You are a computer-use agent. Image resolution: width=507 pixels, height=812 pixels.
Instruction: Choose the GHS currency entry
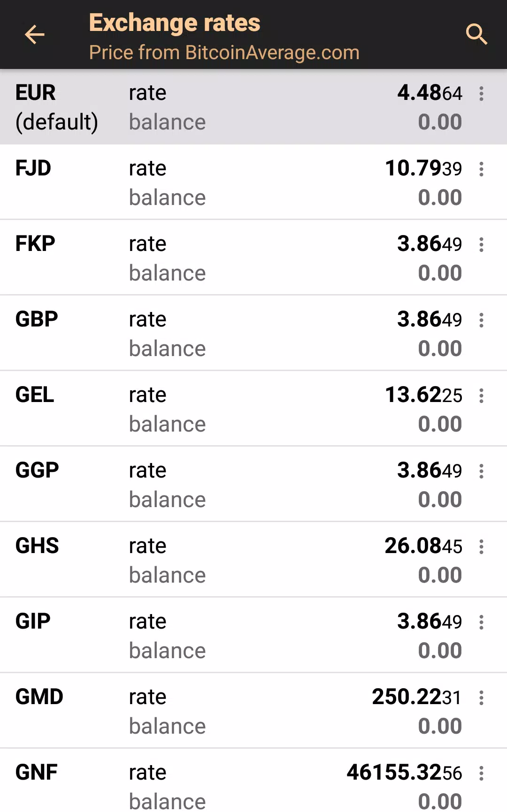click(37, 546)
